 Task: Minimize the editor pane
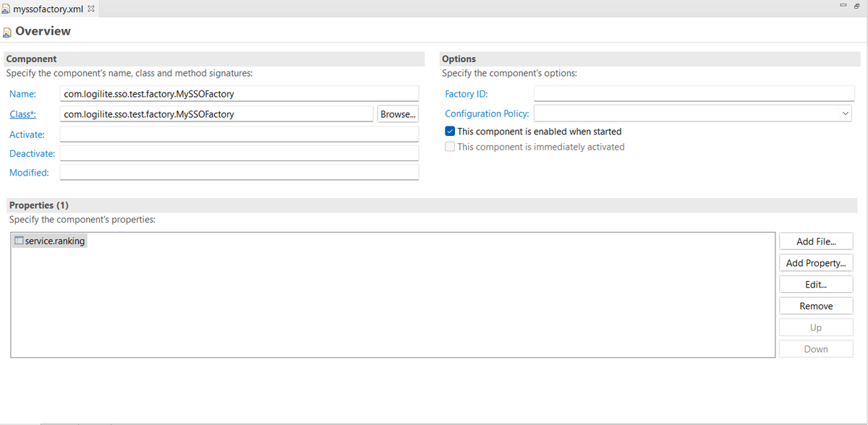[x=843, y=6]
